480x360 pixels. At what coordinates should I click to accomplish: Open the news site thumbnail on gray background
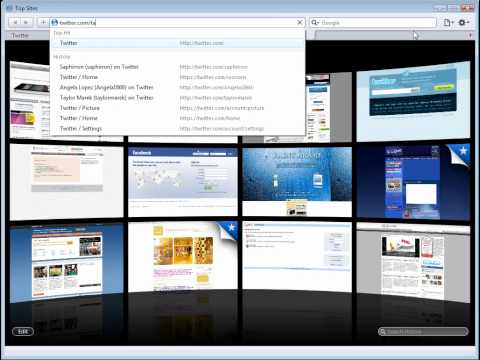pyautogui.click(x=413, y=263)
